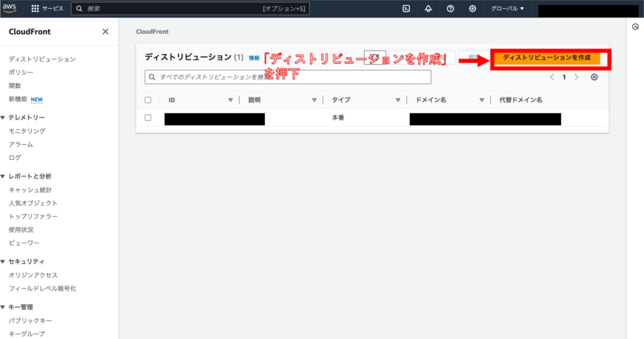Open 関数 in the sidebar
The image size is (644, 339).
pyautogui.click(x=15, y=86)
